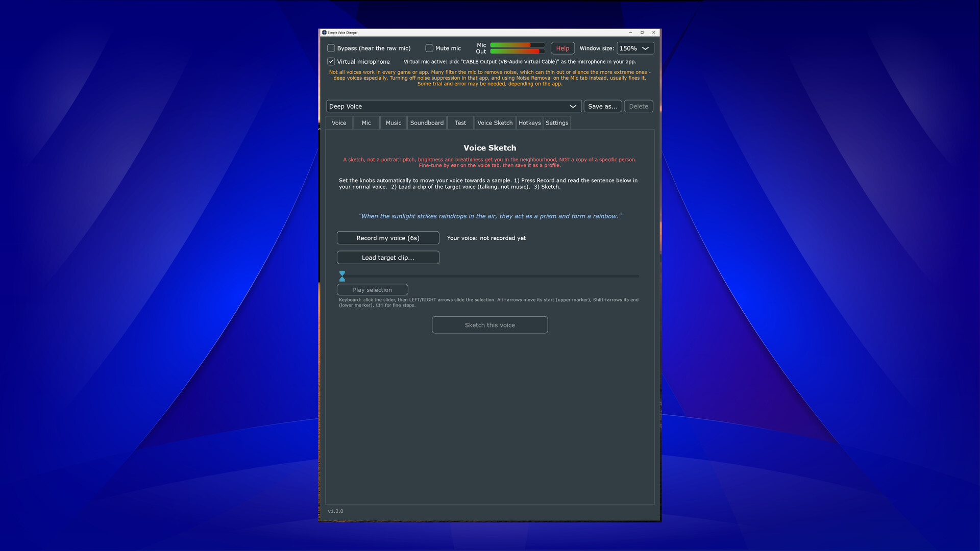This screenshot has width=980, height=551.
Task: Switch to the Voice tab
Action: 339,123
